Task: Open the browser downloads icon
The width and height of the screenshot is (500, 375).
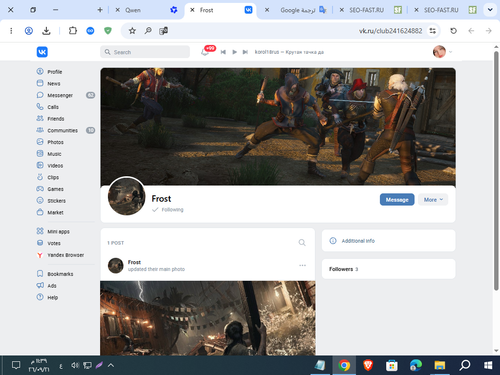Action: [46, 31]
